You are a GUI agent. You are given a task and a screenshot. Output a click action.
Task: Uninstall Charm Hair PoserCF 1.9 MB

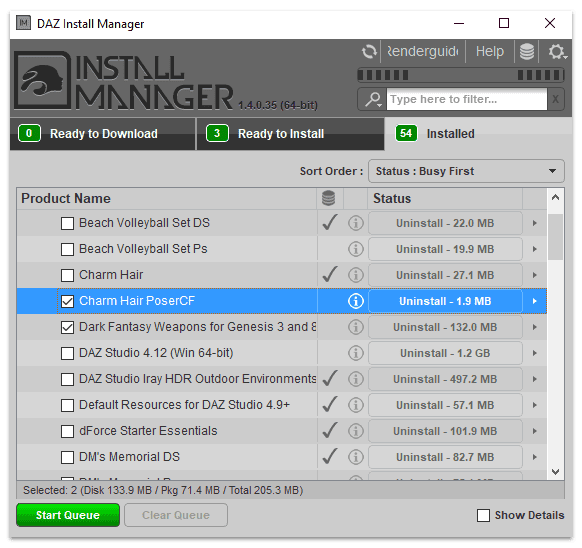(445, 301)
